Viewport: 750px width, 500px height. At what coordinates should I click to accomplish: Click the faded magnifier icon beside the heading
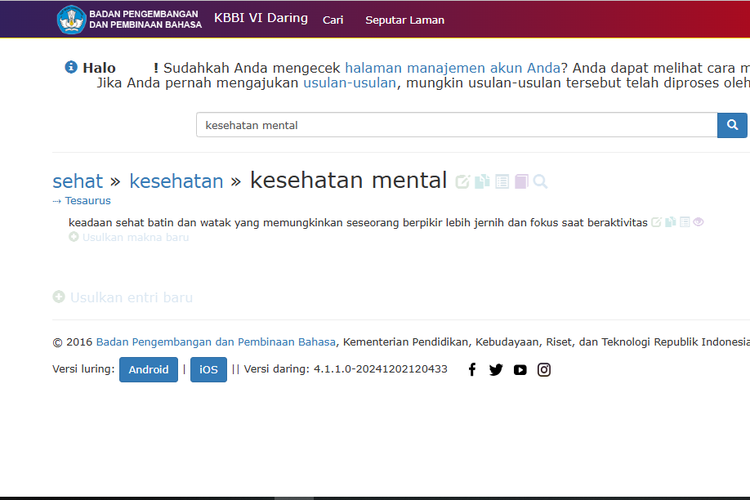(540, 182)
